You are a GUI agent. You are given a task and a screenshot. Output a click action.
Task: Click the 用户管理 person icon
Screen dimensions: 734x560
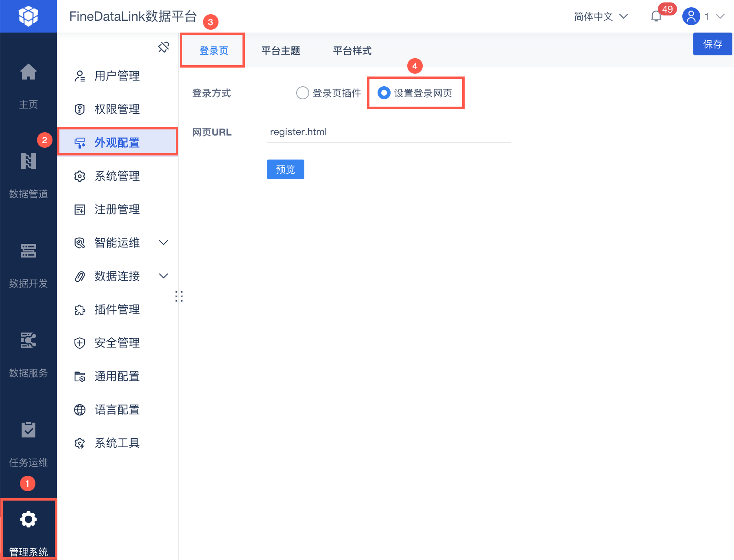point(80,76)
